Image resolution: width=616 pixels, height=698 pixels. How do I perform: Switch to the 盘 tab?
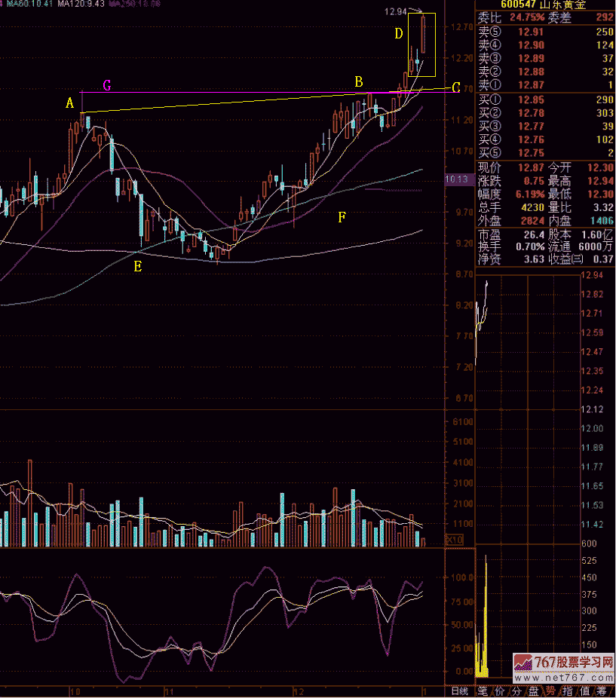pos(535,691)
